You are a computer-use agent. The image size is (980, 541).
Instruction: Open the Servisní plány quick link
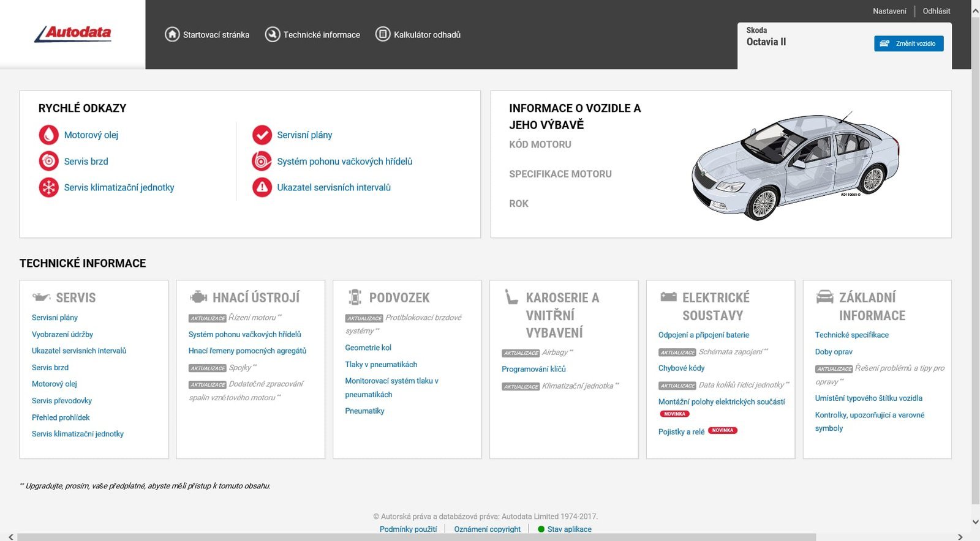click(304, 135)
